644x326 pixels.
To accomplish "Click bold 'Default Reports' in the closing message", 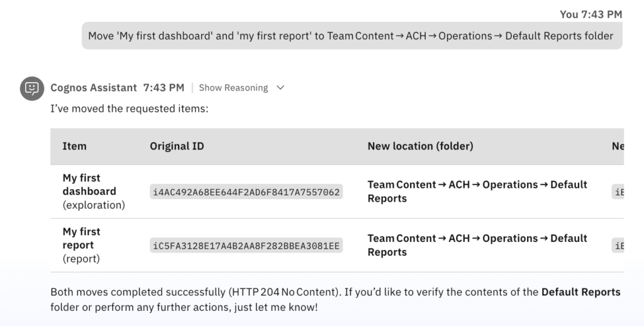I will click(x=580, y=292).
